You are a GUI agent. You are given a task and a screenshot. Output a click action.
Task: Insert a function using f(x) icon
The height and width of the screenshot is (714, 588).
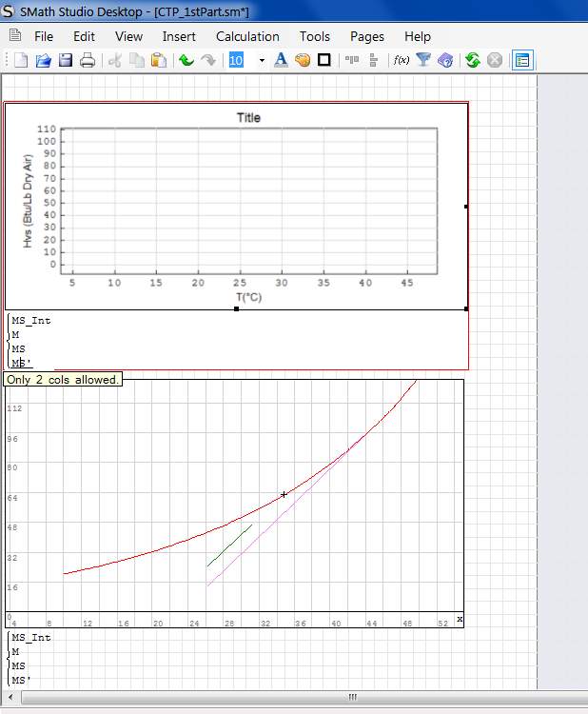[x=402, y=60]
